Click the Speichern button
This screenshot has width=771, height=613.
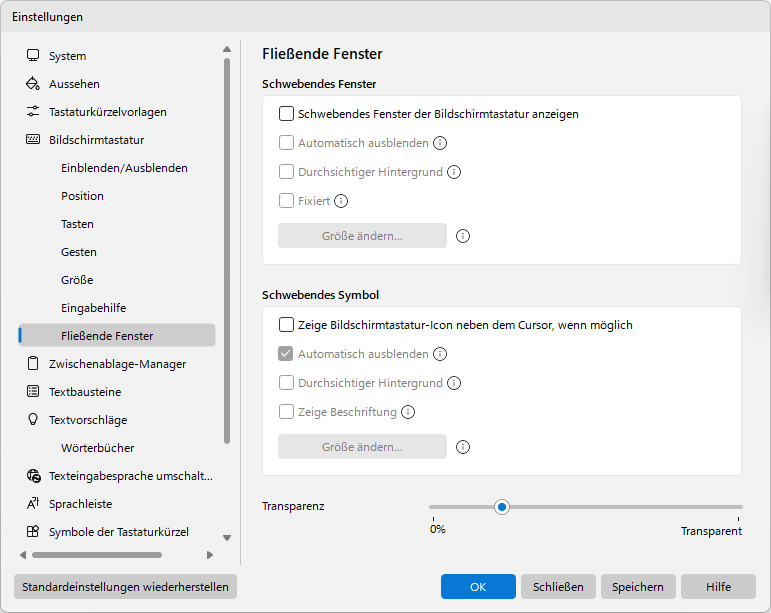(638, 586)
